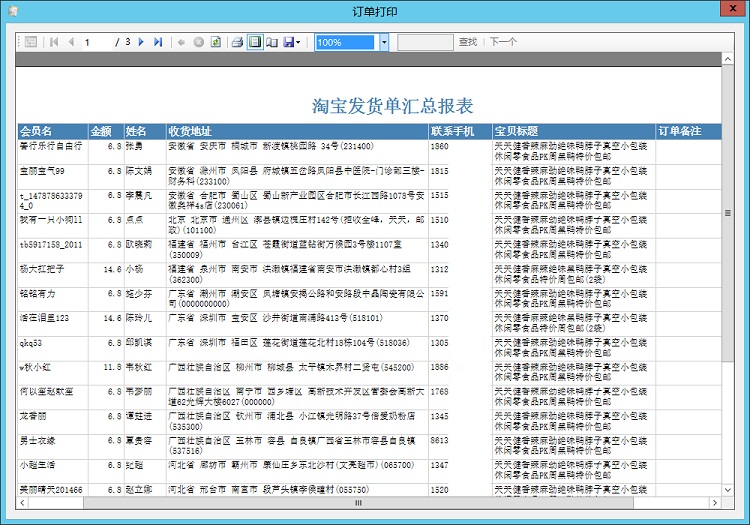Toggle print layout view
Image resolution: width=750 pixels, height=525 pixels.
click(x=254, y=42)
